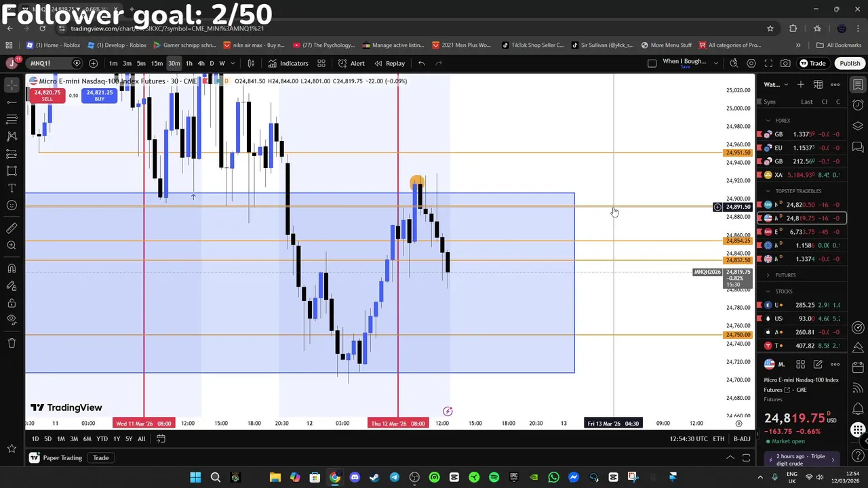Select the Measure ruler tool
The image size is (868, 488).
click(12, 228)
